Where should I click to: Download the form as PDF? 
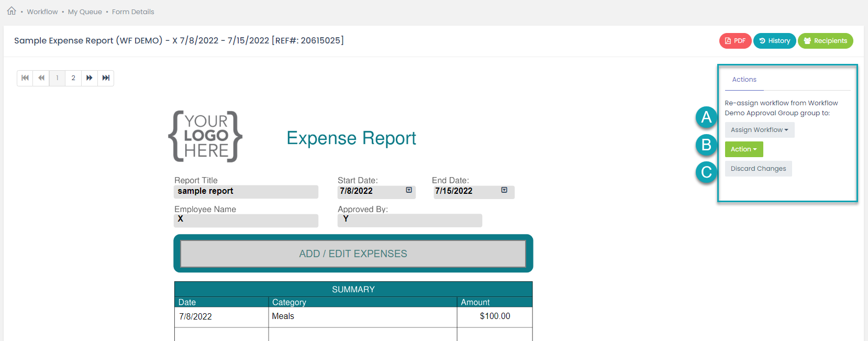click(x=735, y=41)
